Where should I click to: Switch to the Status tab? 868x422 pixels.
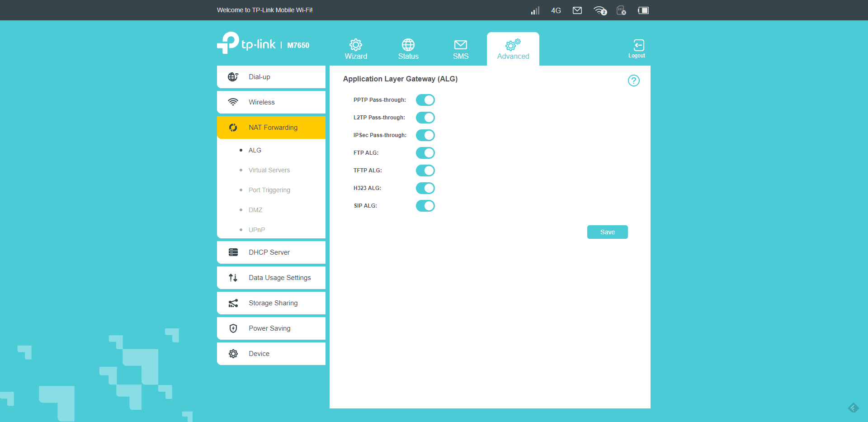[408, 49]
